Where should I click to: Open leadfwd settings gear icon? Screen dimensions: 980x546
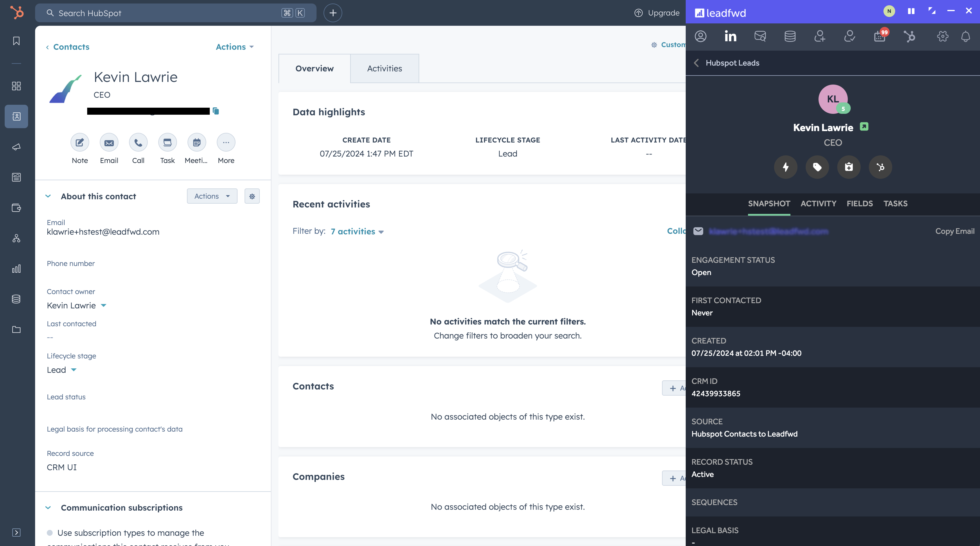[x=942, y=37]
